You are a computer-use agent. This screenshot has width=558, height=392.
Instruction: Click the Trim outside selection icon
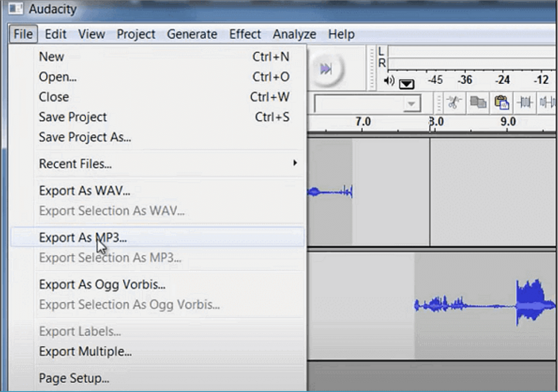point(525,103)
